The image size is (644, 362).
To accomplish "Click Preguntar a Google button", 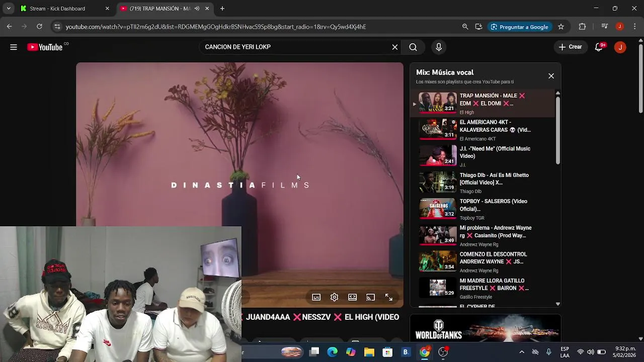I will click(519, 27).
